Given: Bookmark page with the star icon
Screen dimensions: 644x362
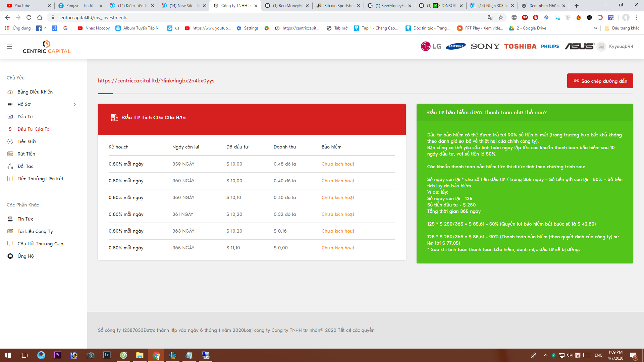Looking at the screenshot, I should [501, 17].
